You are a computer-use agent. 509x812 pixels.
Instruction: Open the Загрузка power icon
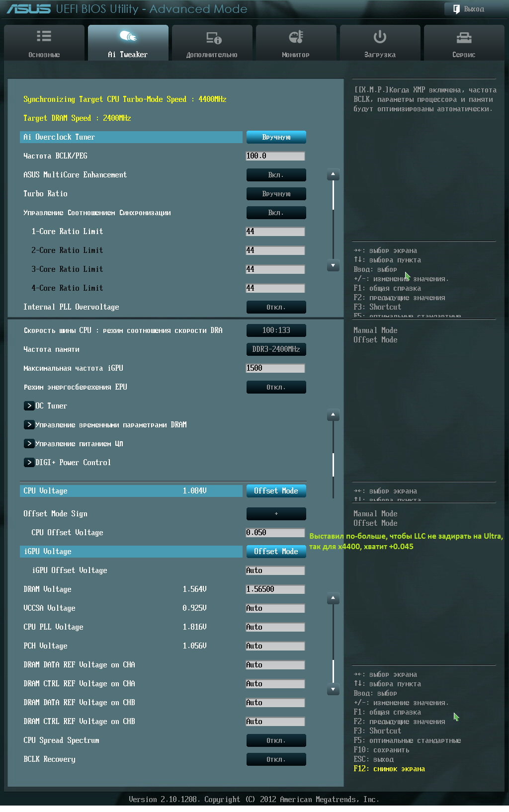[380, 36]
